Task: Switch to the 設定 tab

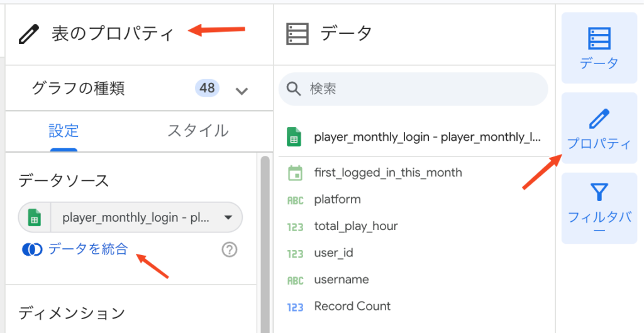Action: pos(64,131)
